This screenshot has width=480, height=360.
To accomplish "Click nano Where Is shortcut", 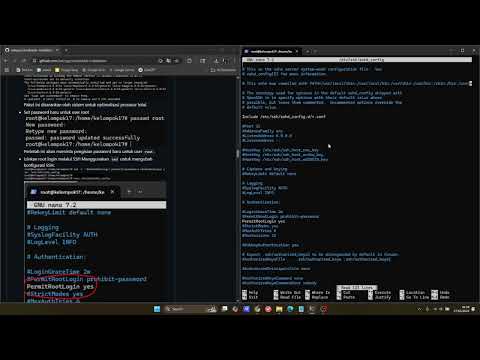I will (318, 292).
